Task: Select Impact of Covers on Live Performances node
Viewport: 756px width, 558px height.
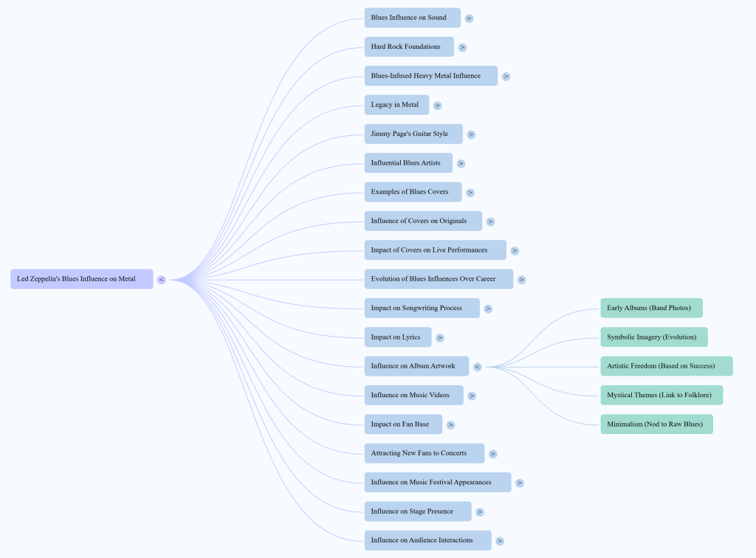Action: click(435, 250)
